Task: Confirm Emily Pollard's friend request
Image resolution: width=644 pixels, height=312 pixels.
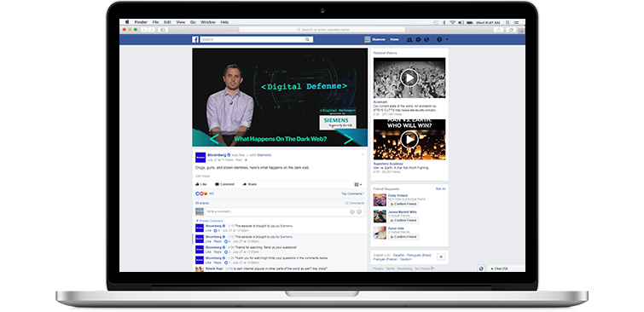Action: (x=403, y=204)
